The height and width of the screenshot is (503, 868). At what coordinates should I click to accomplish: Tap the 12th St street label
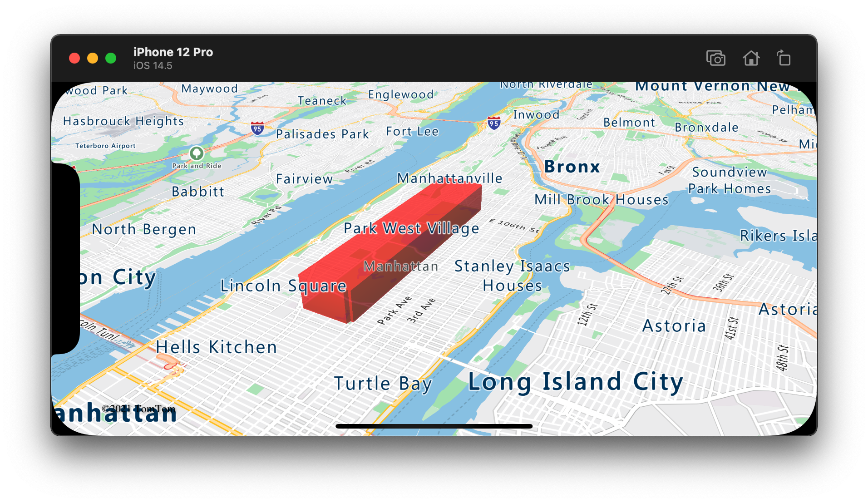pos(587,315)
